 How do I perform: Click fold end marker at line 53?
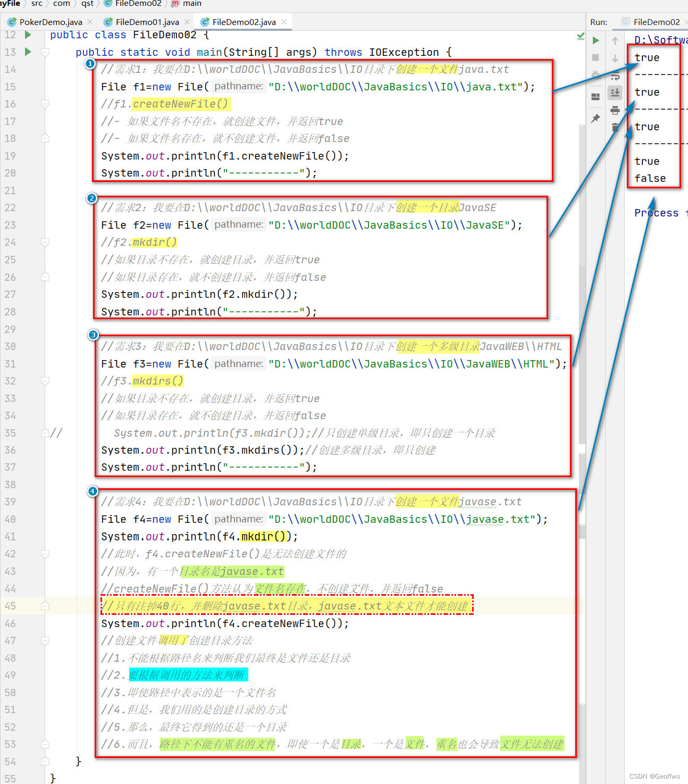pyautogui.click(x=45, y=744)
